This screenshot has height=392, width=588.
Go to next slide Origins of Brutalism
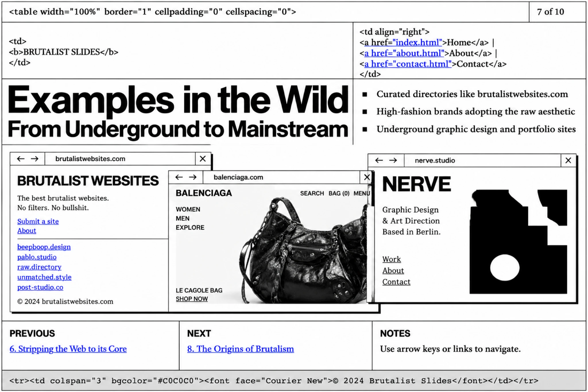coord(241,349)
